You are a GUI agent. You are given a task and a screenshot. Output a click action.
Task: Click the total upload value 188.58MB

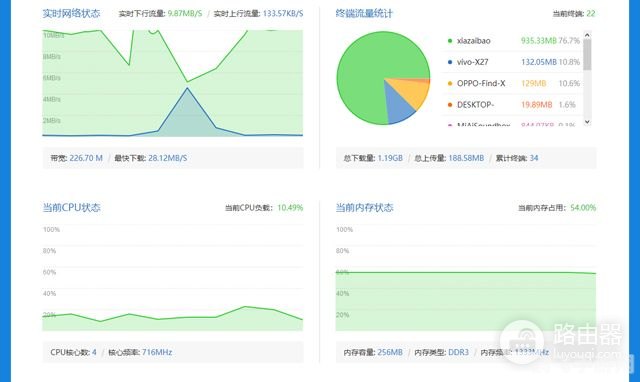pos(466,158)
